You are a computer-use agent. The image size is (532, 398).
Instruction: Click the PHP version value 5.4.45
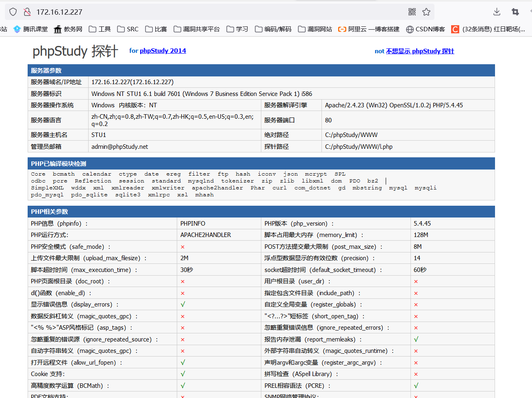click(422, 223)
